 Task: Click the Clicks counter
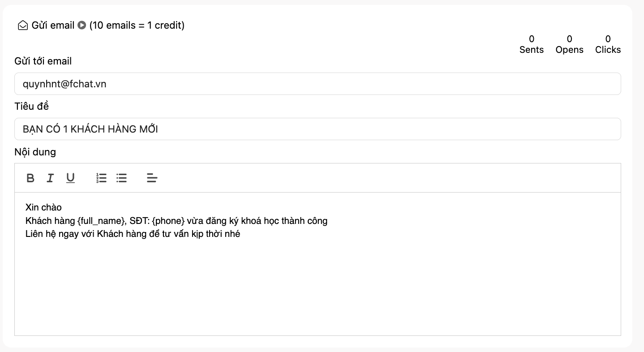point(608,44)
